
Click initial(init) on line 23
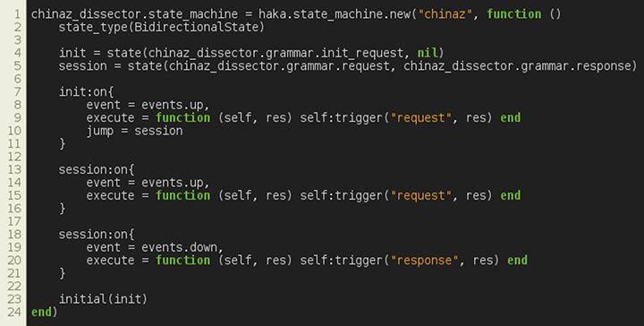pos(103,299)
